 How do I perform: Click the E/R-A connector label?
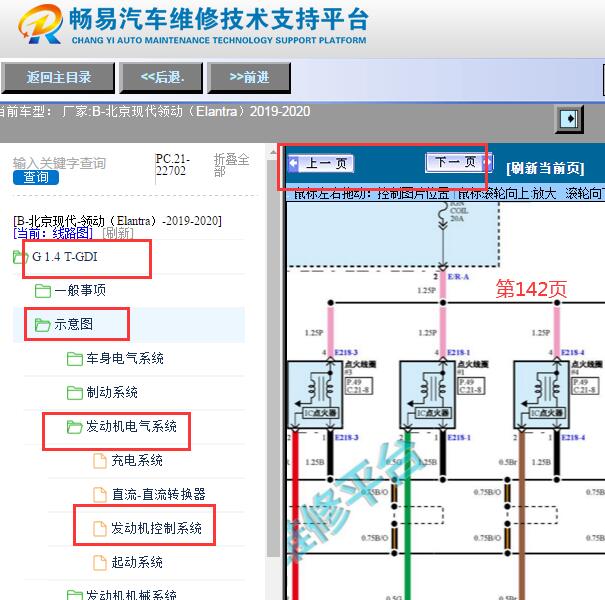458,277
